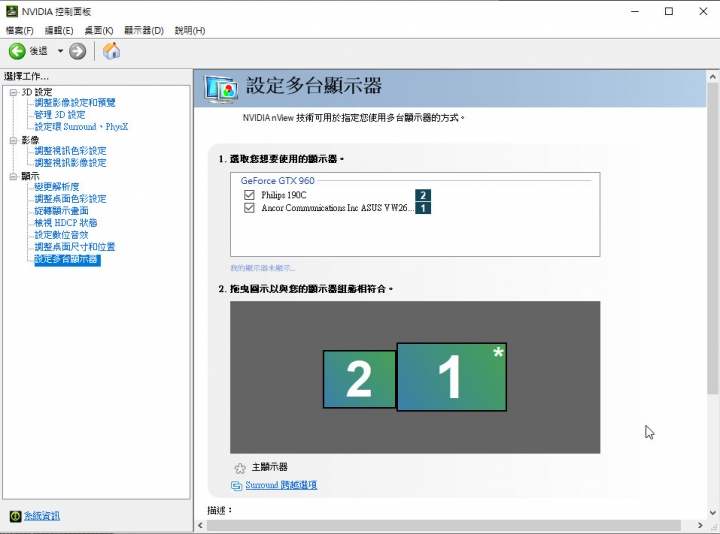Click the green Back arrow icon
The width and height of the screenshot is (720, 534).
pos(17,51)
